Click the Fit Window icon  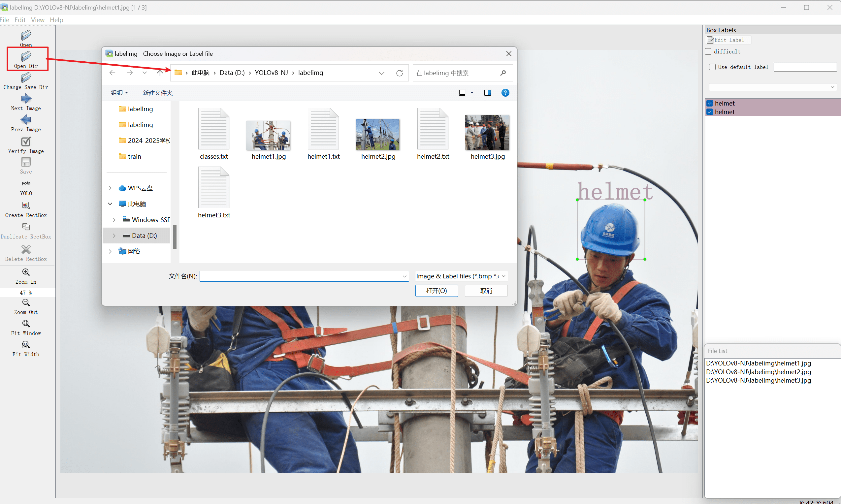click(x=26, y=324)
